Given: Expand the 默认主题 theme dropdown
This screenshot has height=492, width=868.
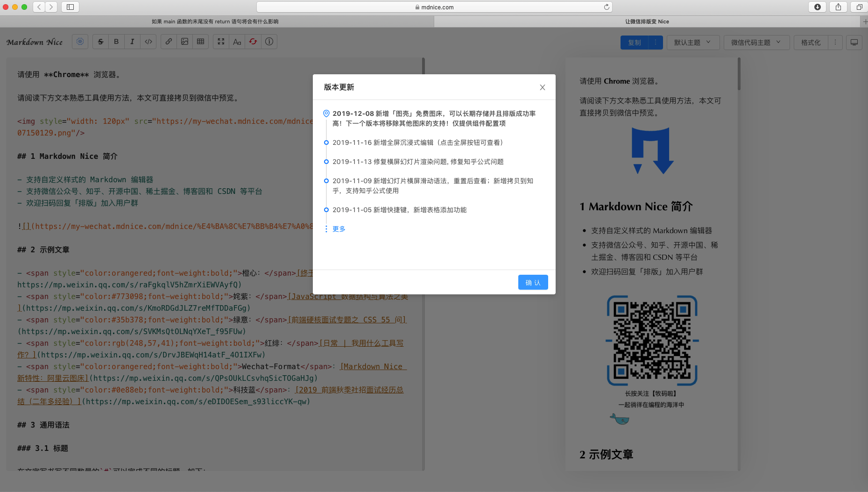Looking at the screenshot, I should click(x=693, y=43).
